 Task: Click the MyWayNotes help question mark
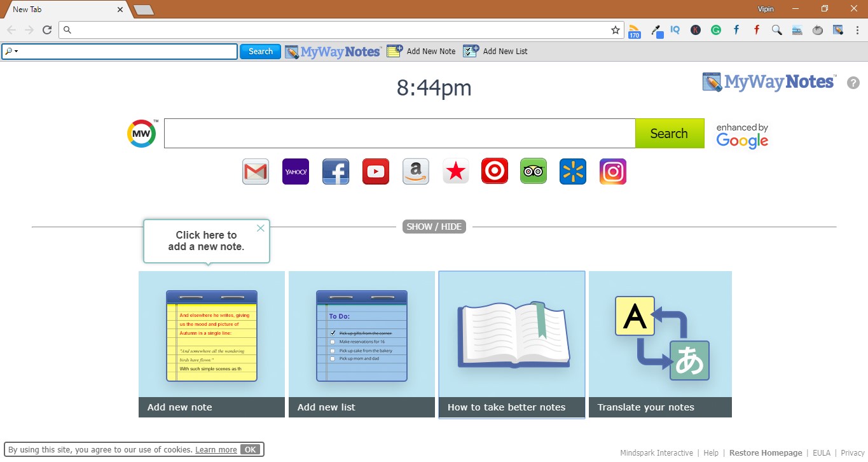853,83
